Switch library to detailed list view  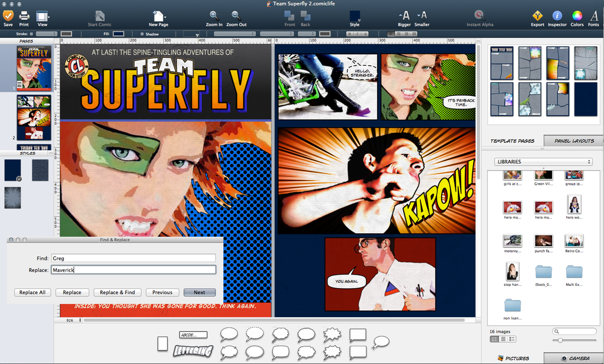click(512, 339)
